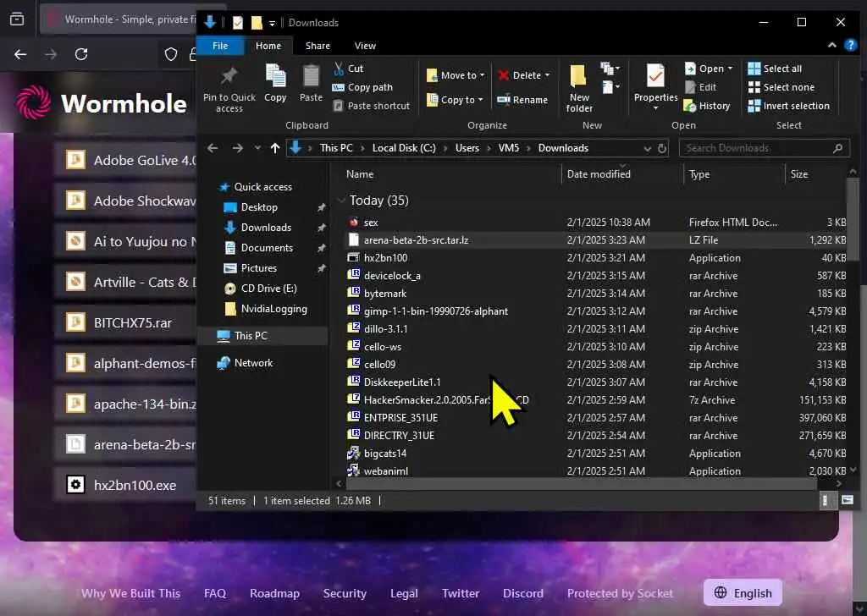Go back in Explorer navigation

pyautogui.click(x=213, y=148)
